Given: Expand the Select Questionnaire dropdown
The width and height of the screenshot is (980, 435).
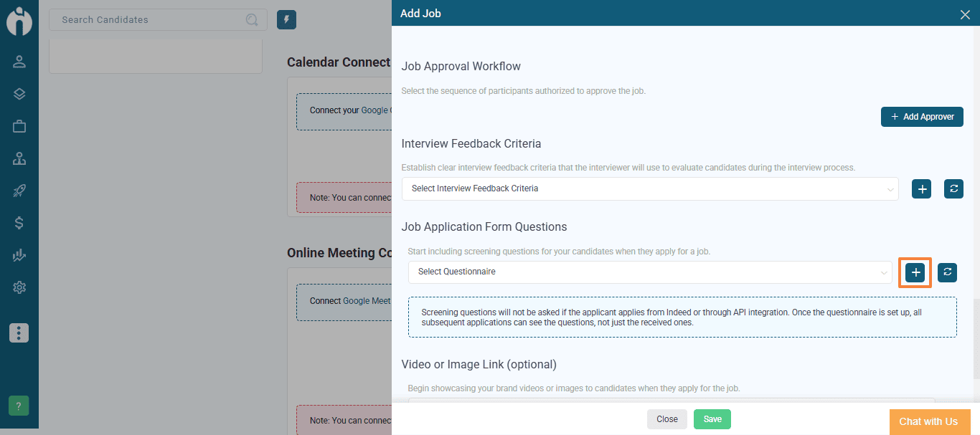Looking at the screenshot, I should point(650,272).
